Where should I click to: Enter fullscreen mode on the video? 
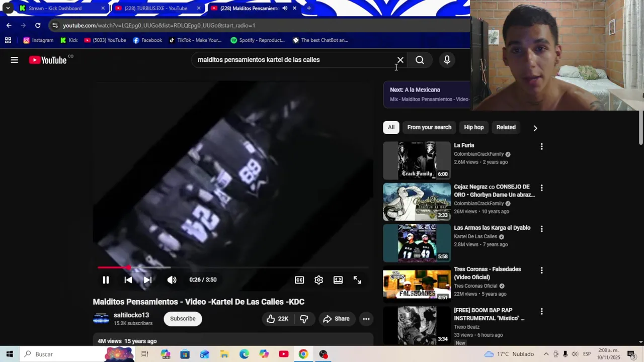point(357,280)
